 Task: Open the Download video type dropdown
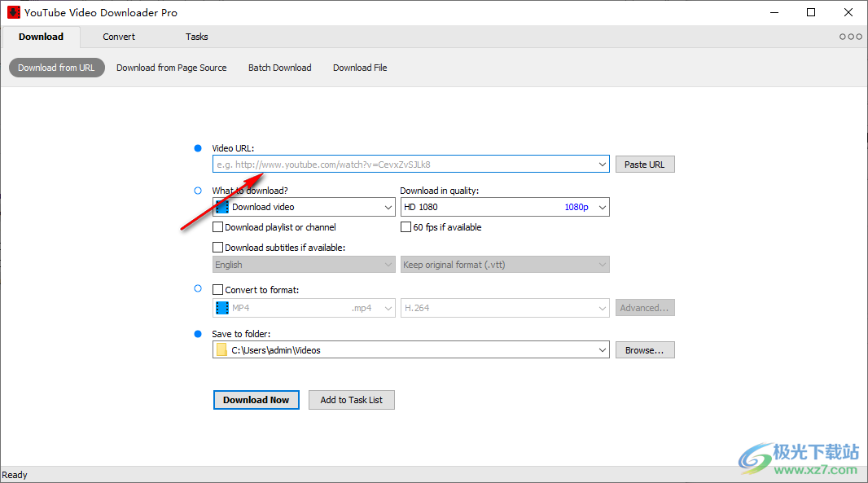(x=304, y=207)
